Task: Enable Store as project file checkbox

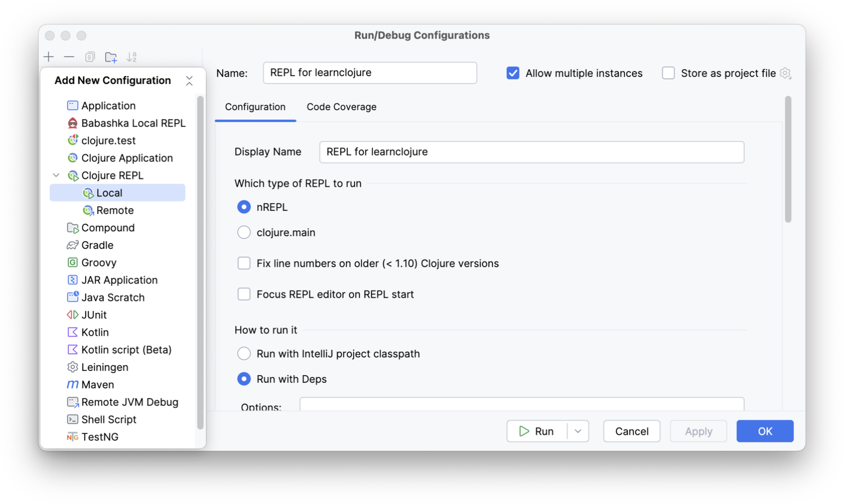Action: pos(668,73)
